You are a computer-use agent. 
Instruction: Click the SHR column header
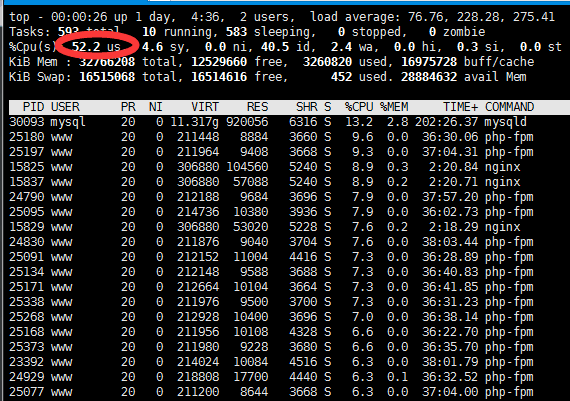tap(307, 107)
